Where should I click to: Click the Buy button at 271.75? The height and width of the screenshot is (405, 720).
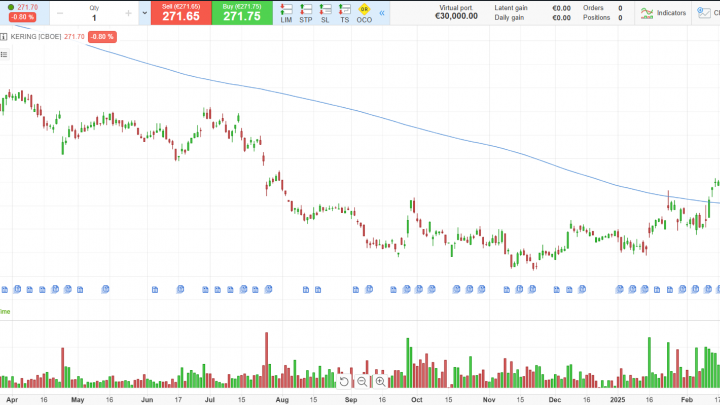[242, 13]
